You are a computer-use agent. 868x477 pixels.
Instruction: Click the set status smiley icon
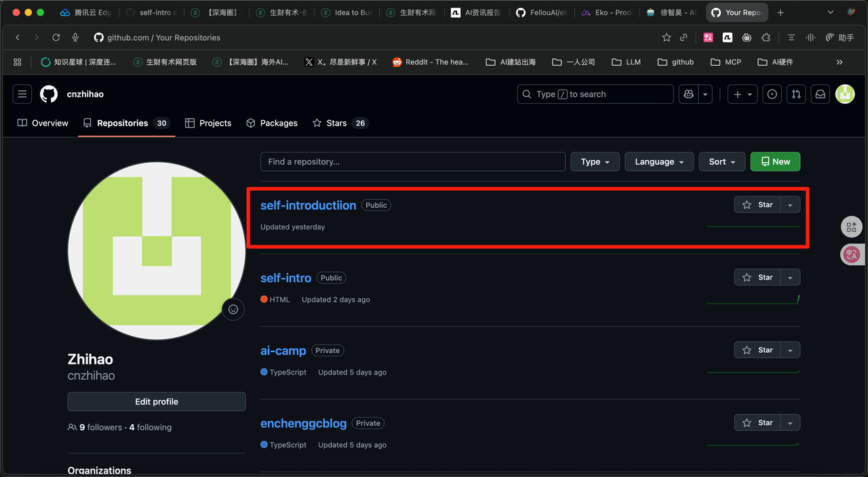pyautogui.click(x=233, y=309)
